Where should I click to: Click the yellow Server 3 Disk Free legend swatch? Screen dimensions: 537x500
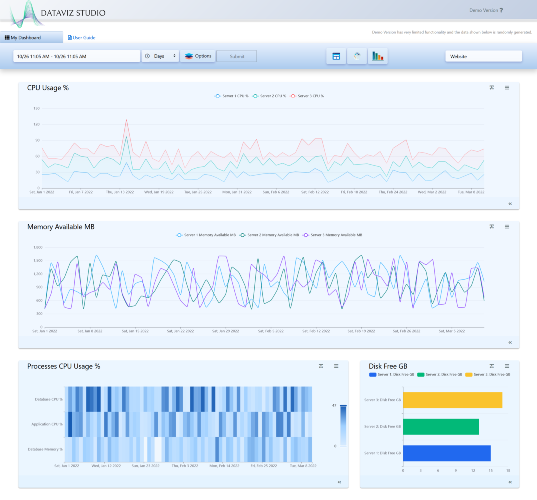469,375
